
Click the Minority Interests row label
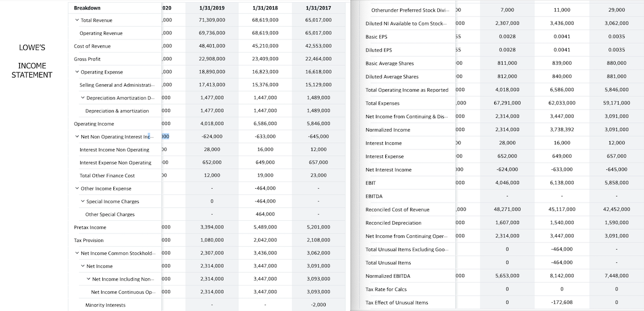(106, 305)
